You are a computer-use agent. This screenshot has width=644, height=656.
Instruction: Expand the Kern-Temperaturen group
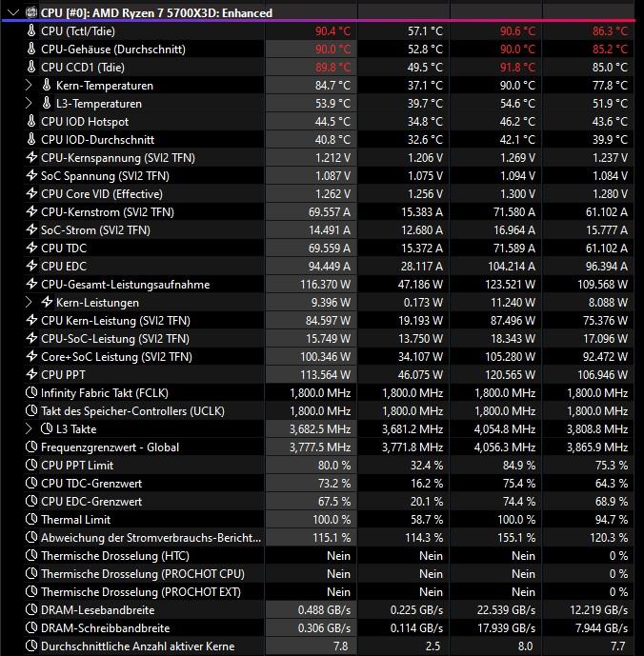[28, 86]
